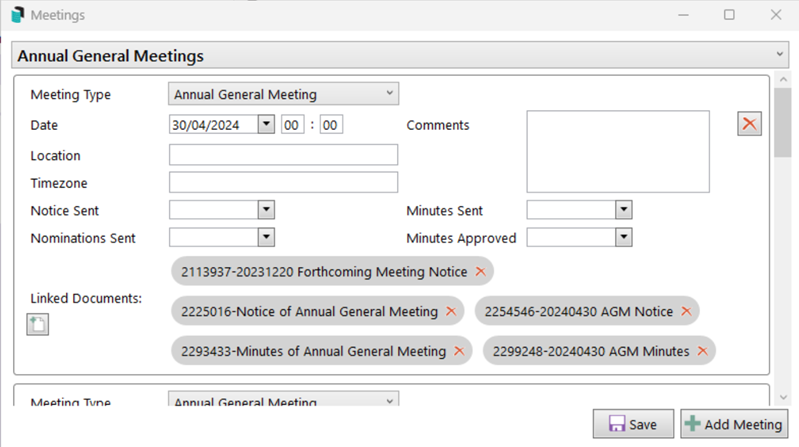Open the Date calendar picker dropdown
799x447 pixels.
[x=265, y=125]
